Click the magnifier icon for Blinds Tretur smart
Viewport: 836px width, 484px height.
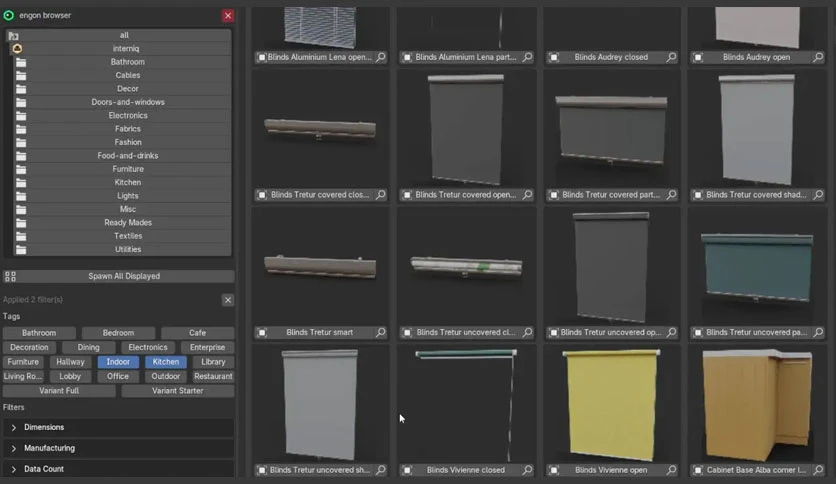click(381, 332)
